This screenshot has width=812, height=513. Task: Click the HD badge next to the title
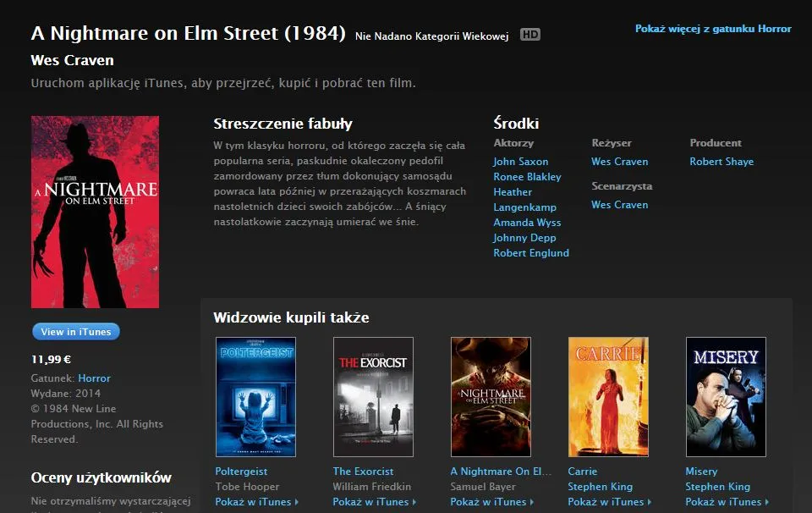pos(529,35)
